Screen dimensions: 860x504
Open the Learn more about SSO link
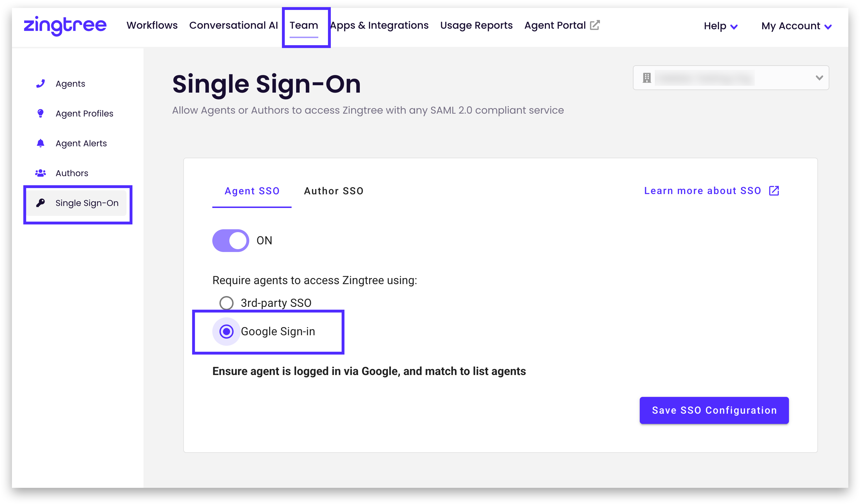point(702,191)
